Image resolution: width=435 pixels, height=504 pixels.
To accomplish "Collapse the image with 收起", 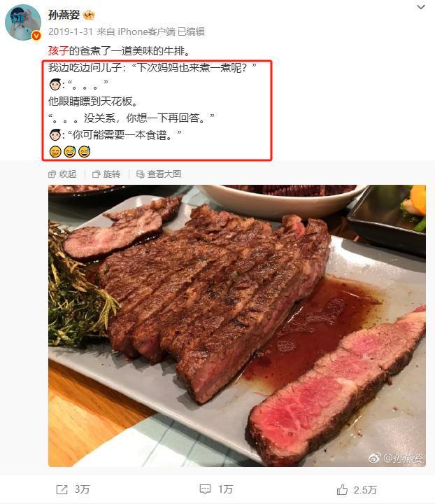I will [x=62, y=174].
